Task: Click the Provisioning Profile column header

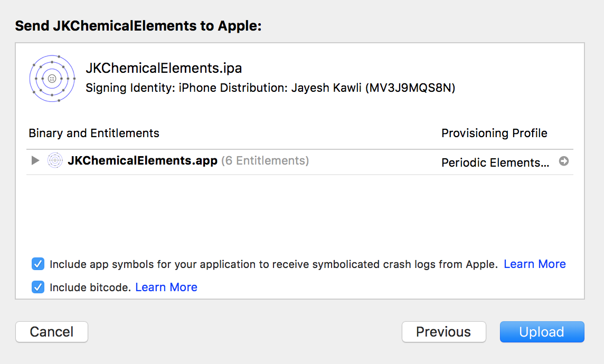Action: point(494,133)
